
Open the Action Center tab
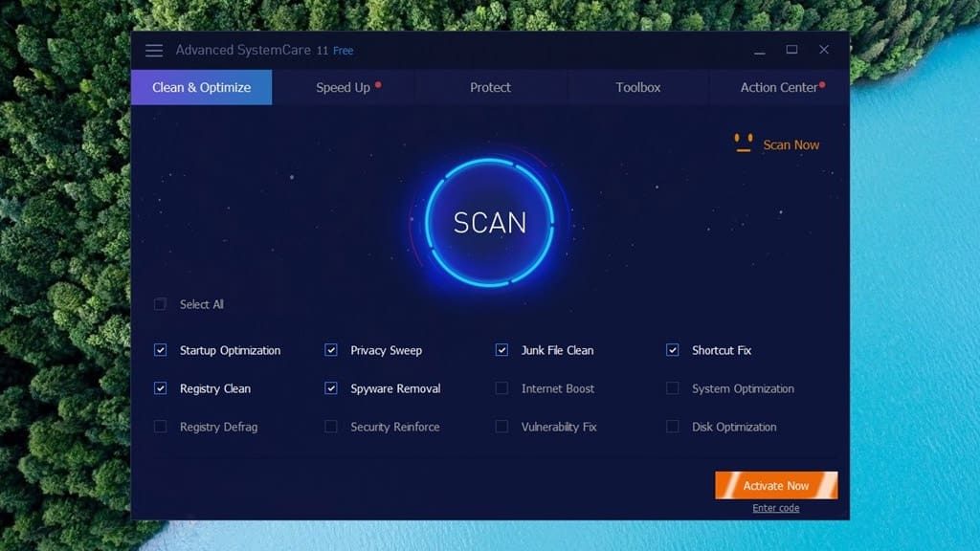tap(779, 87)
